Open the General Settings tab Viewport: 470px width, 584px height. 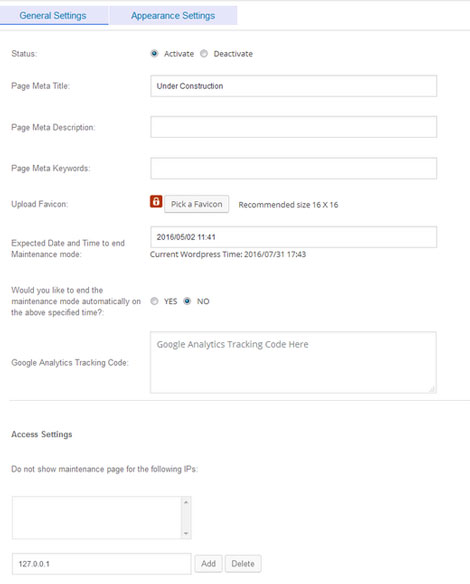[53, 16]
